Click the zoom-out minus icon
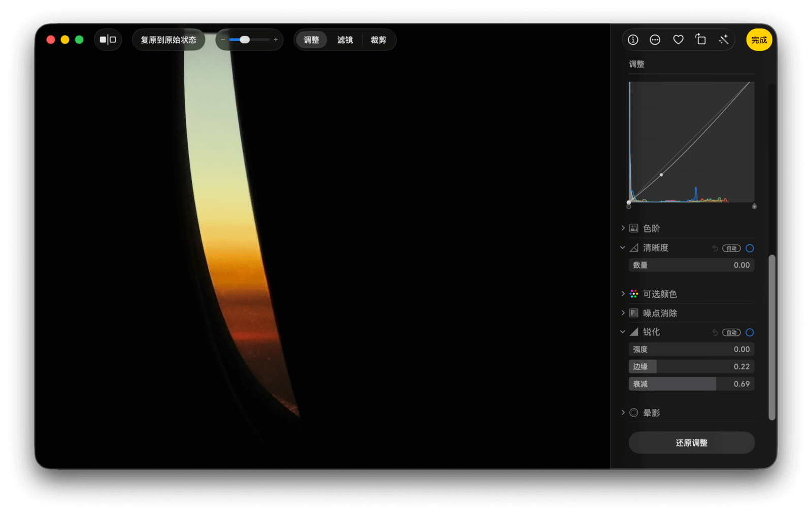 coord(223,40)
